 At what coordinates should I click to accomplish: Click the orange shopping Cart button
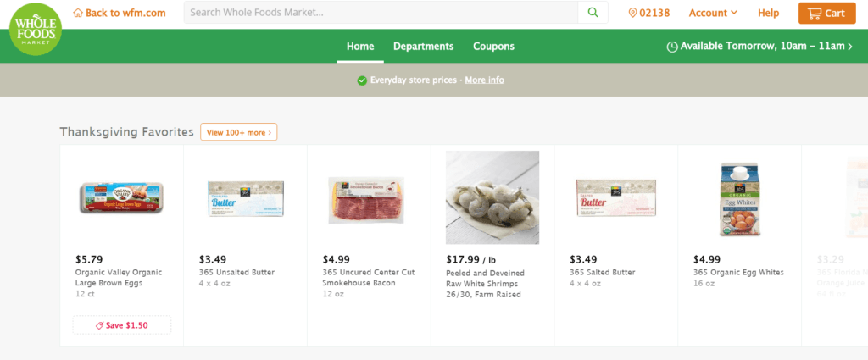click(826, 13)
